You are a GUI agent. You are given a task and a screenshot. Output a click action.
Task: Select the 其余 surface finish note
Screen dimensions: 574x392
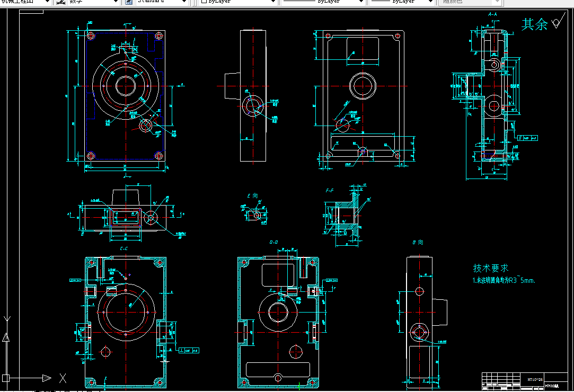pos(534,24)
